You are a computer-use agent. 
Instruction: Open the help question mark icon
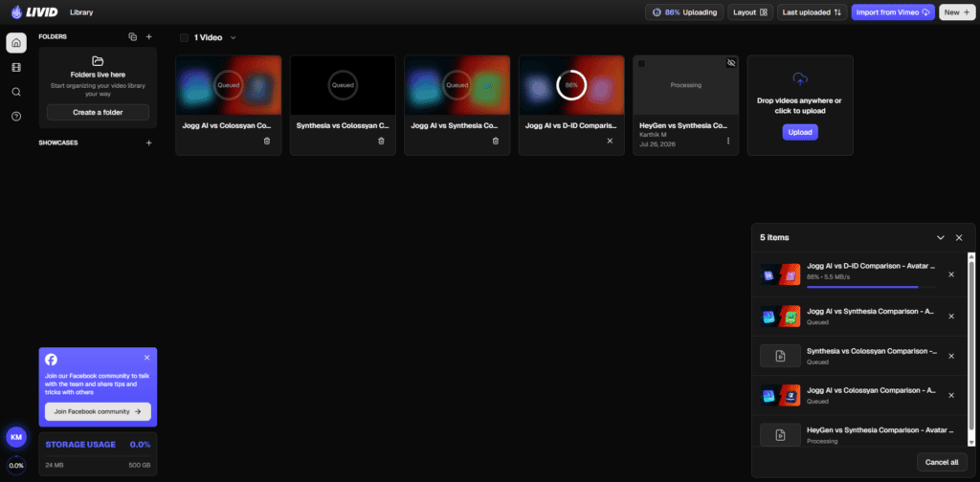click(16, 116)
